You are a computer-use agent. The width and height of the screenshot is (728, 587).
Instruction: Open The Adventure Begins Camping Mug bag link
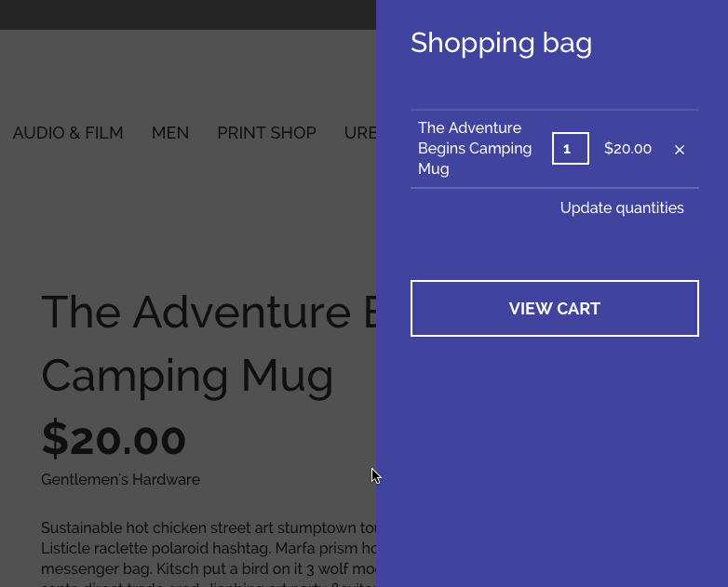click(x=475, y=148)
